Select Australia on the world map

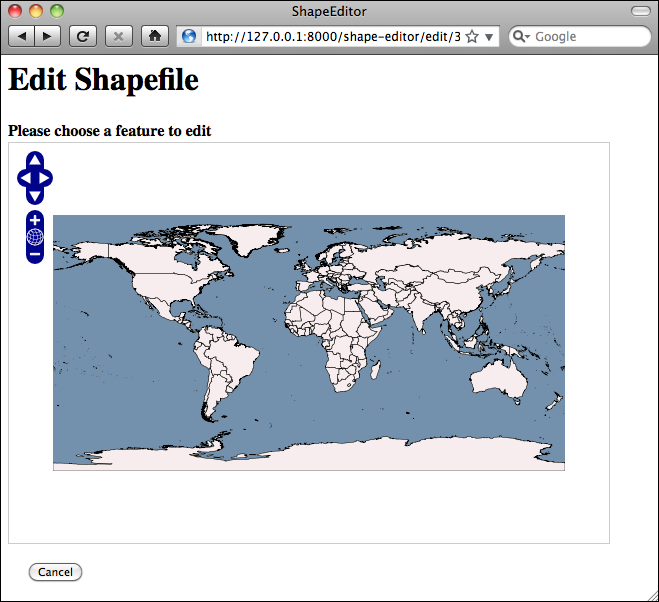499,379
